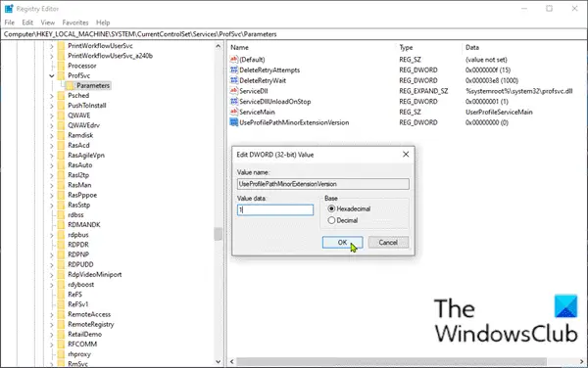Select the ServiceDll value icon

(x=234, y=91)
